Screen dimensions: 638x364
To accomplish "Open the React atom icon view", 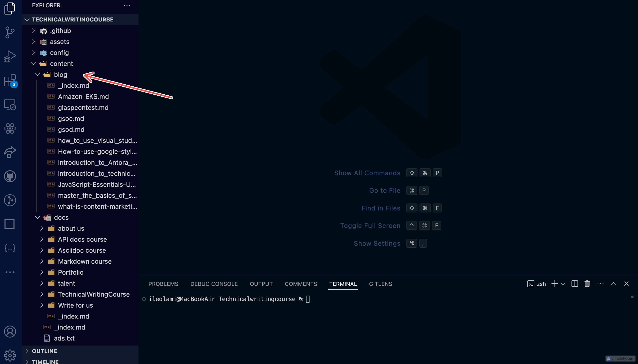I will [x=10, y=129].
